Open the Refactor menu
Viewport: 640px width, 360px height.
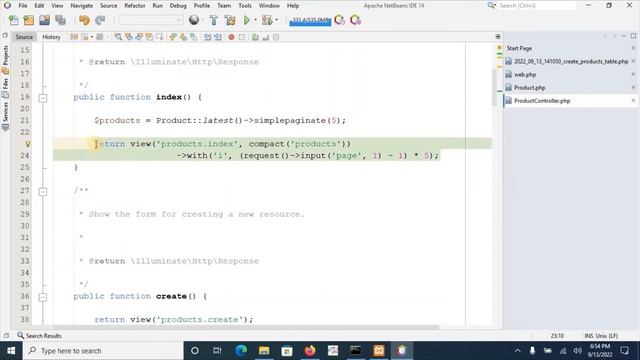135,6
